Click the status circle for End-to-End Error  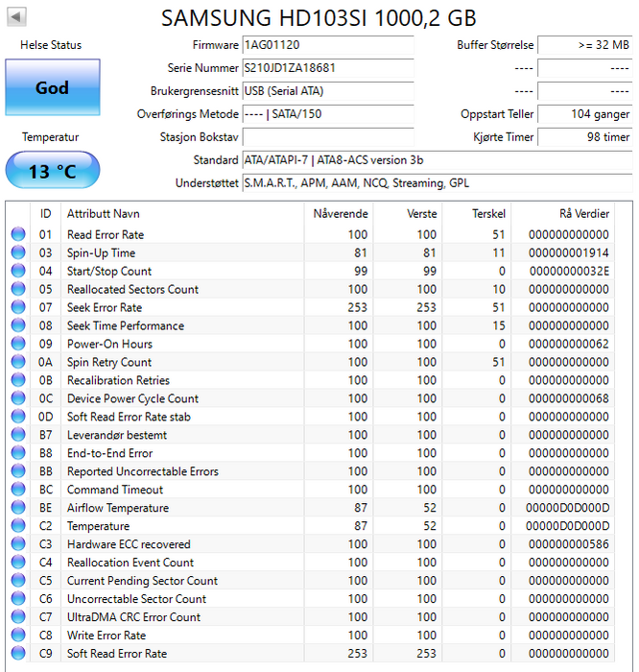18,452
